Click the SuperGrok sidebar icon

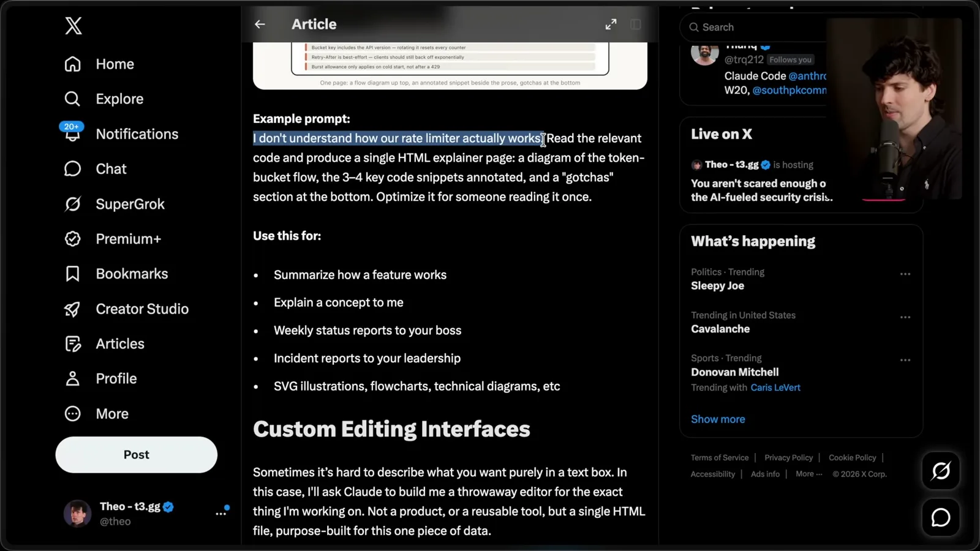(x=72, y=204)
